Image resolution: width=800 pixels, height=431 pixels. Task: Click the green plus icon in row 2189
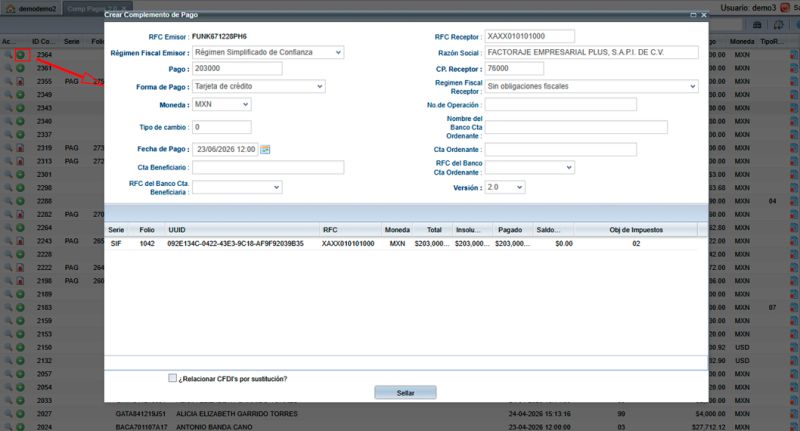[20, 294]
